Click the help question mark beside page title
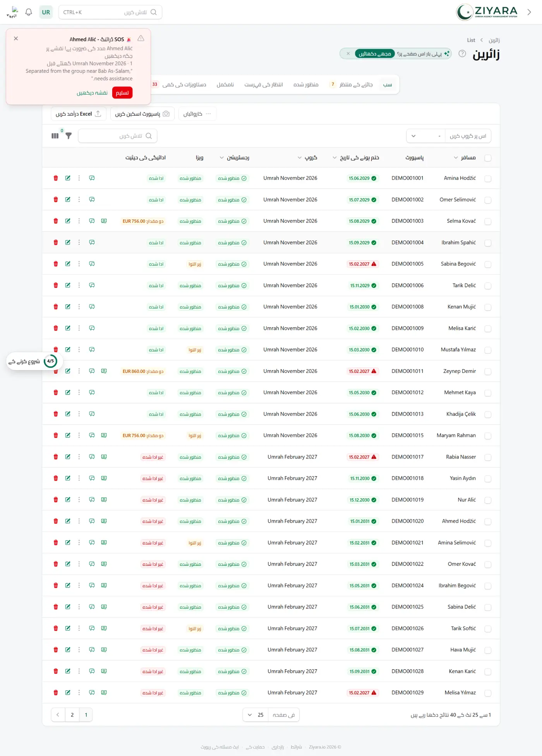542x756 pixels. [462, 54]
